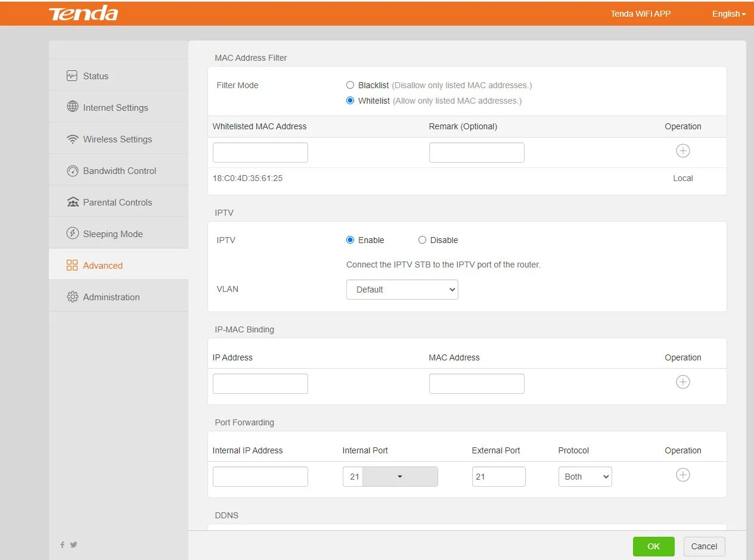
Task: Select Blacklist filter mode
Action: (x=350, y=85)
